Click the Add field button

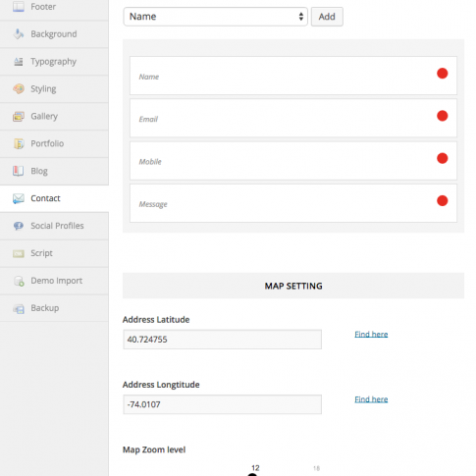(327, 17)
